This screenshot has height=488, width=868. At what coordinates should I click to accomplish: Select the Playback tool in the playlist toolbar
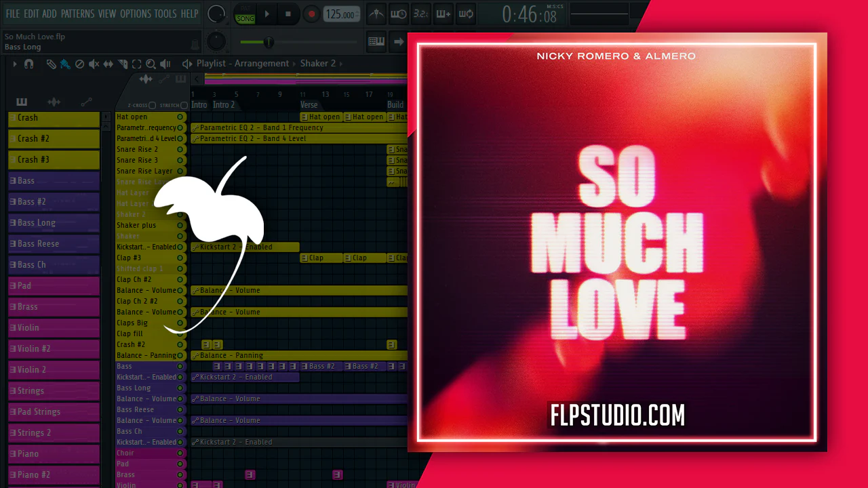(165, 64)
